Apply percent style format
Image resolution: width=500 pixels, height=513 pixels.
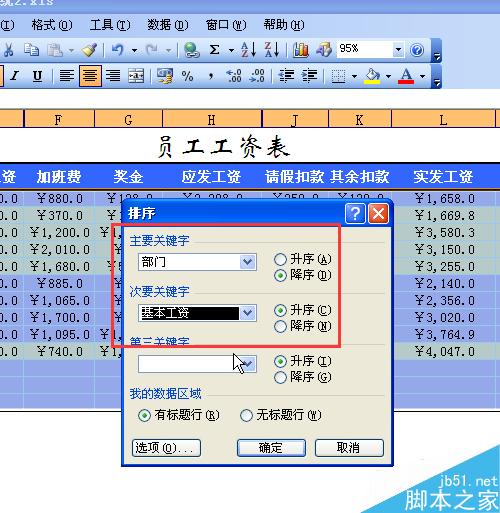coord(187,76)
